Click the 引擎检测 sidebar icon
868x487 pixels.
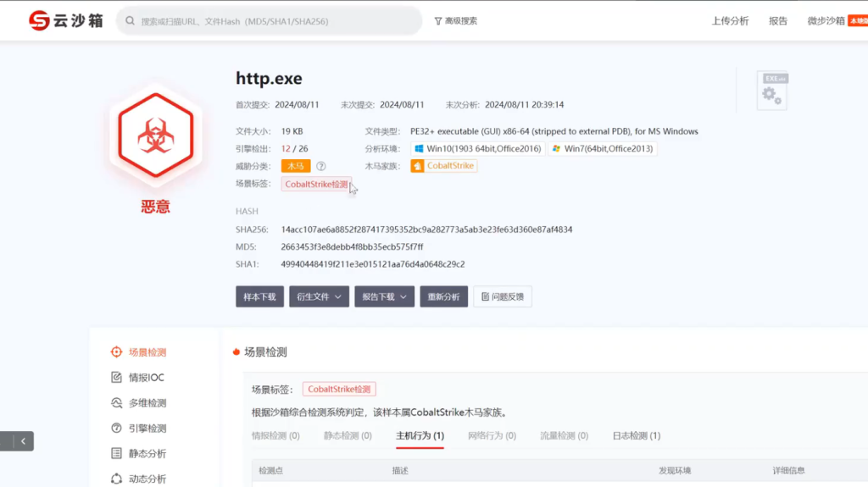point(116,429)
